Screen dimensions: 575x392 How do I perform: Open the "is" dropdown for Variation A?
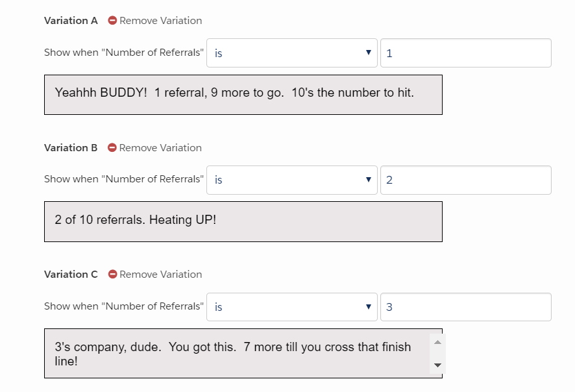point(292,53)
